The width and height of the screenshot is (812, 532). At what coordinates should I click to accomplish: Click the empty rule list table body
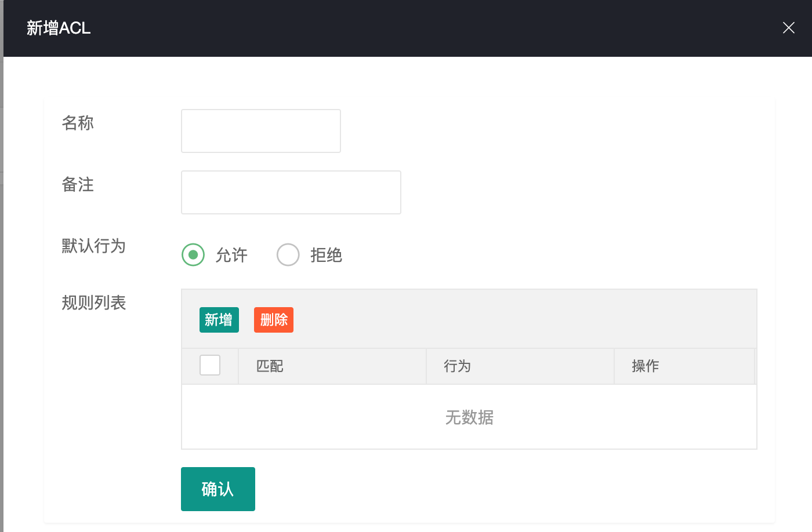click(469, 417)
